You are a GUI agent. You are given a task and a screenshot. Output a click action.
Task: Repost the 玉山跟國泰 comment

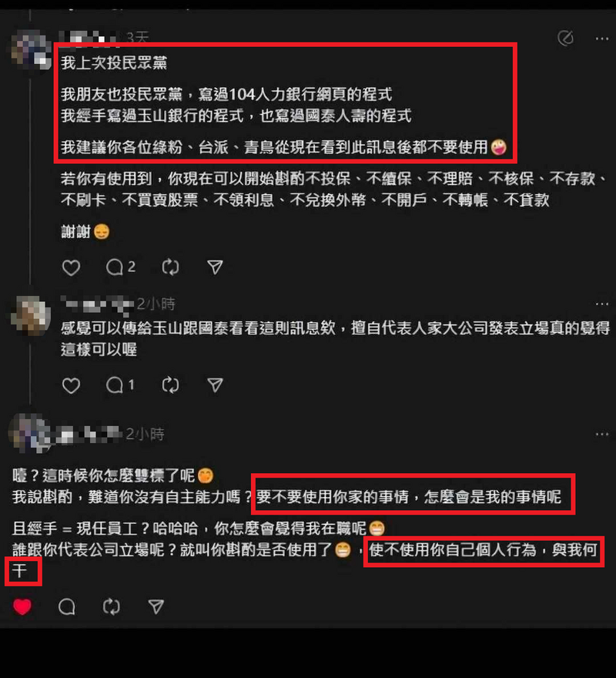170,384
